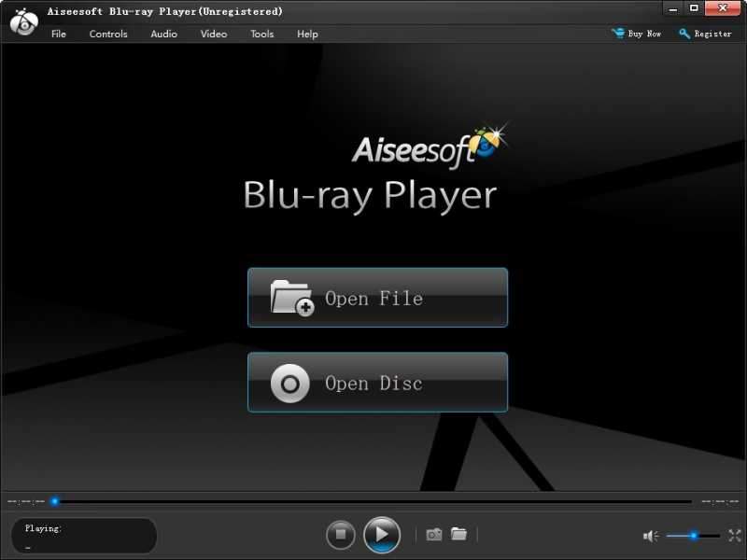Click the shopping cart icon beside Buy Now
The image size is (747, 560).
point(617,33)
